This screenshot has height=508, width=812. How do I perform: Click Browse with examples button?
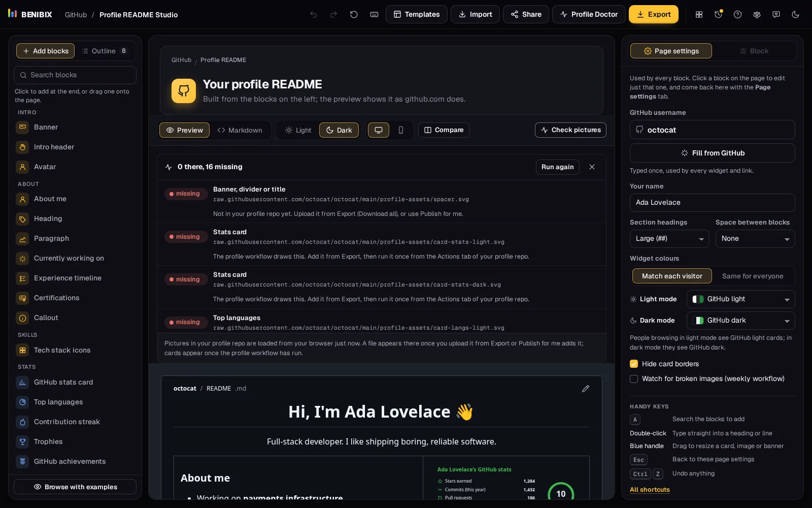point(75,487)
